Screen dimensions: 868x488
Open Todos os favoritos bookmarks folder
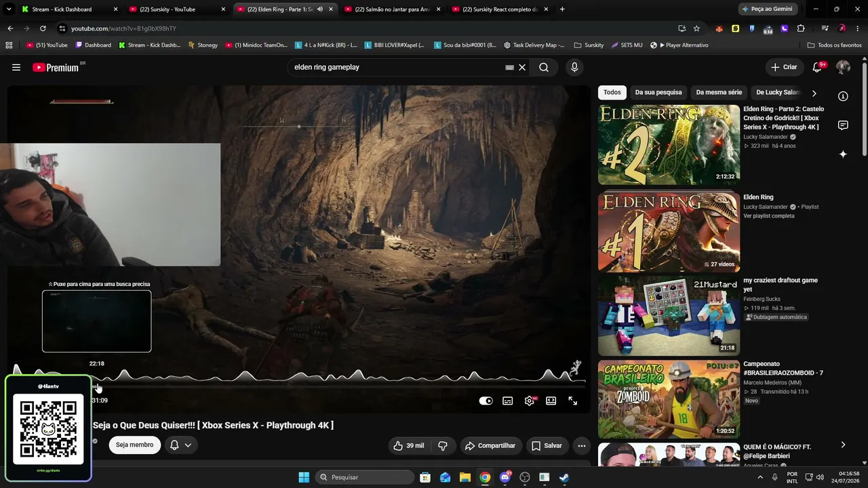[834, 45]
